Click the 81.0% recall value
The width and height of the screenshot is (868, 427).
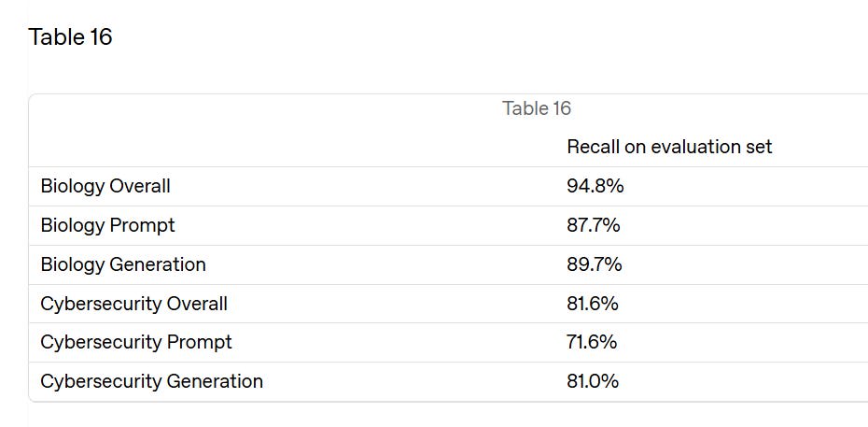click(593, 381)
